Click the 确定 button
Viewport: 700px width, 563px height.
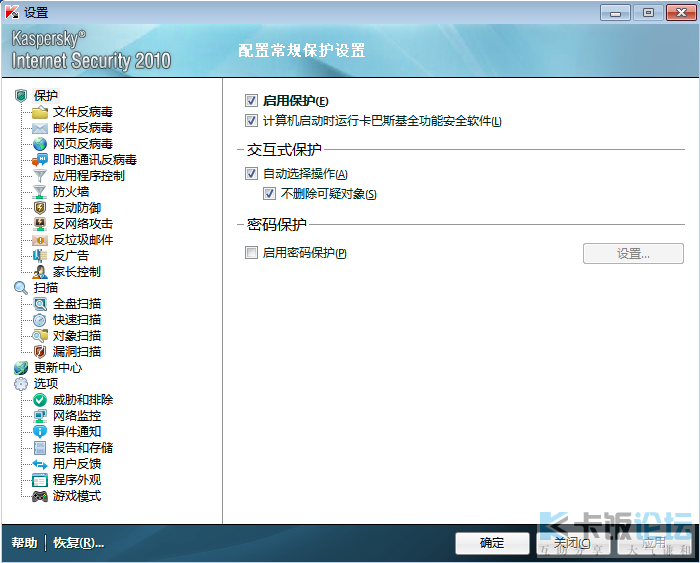click(492, 543)
